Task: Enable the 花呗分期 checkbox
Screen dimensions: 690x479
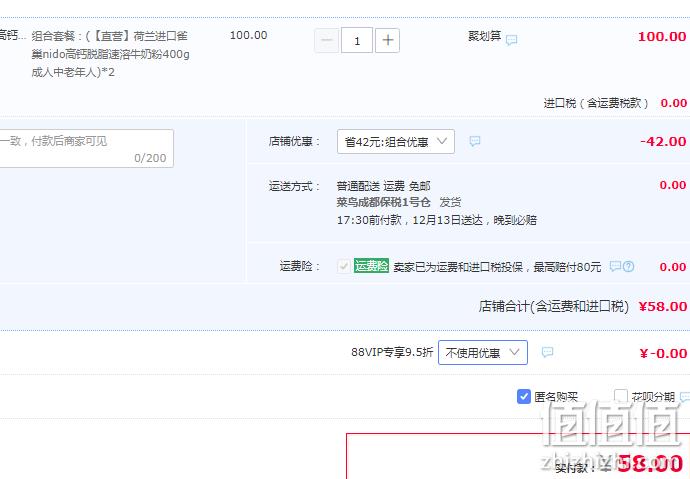Action: click(x=620, y=395)
